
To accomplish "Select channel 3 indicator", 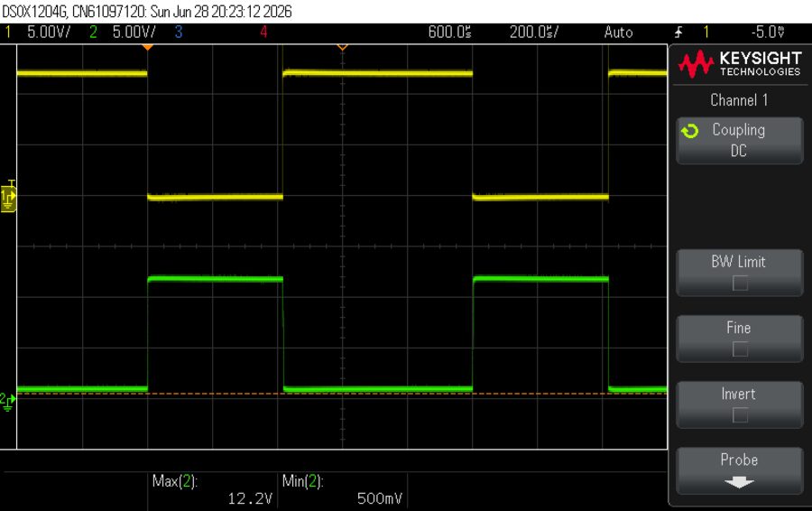I will (x=179, y=33).
